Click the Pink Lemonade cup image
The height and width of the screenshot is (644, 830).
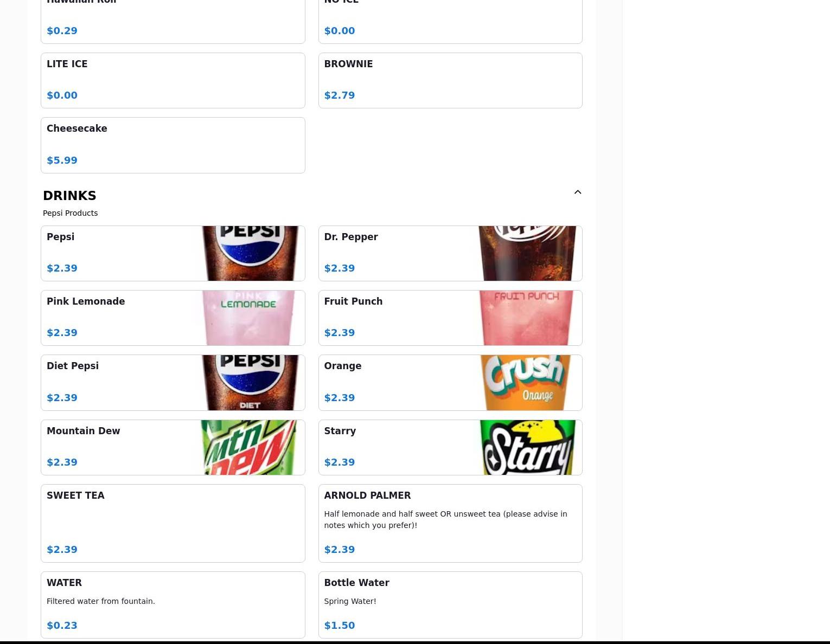pyautogui.click(x=250, y=318)
